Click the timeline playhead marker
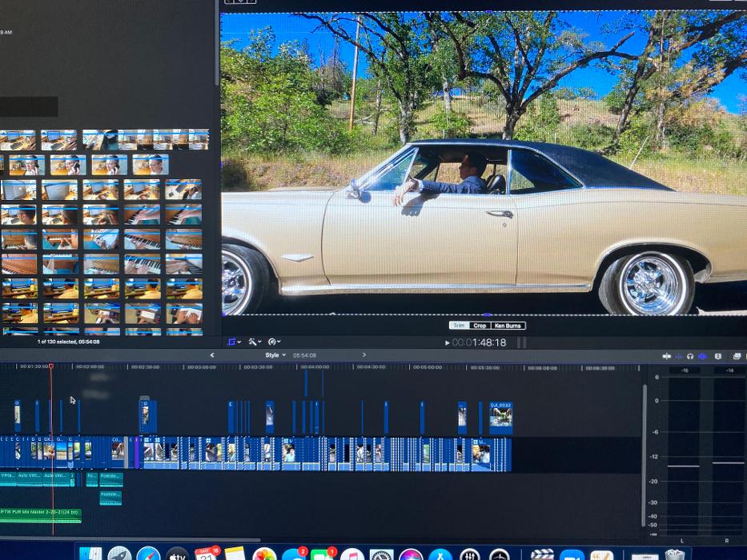 (51, 367)
